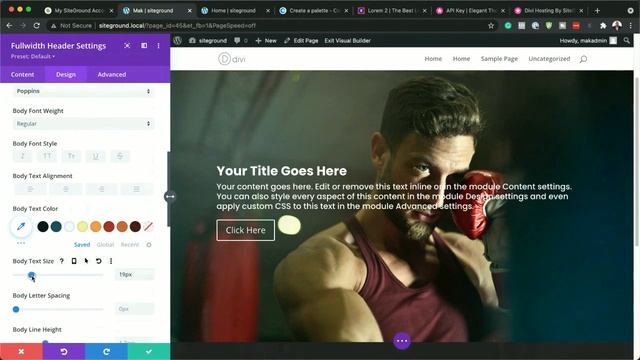
Task: Open purple builder options dots button
Action: pyautogui.click(x=402, y=341)
